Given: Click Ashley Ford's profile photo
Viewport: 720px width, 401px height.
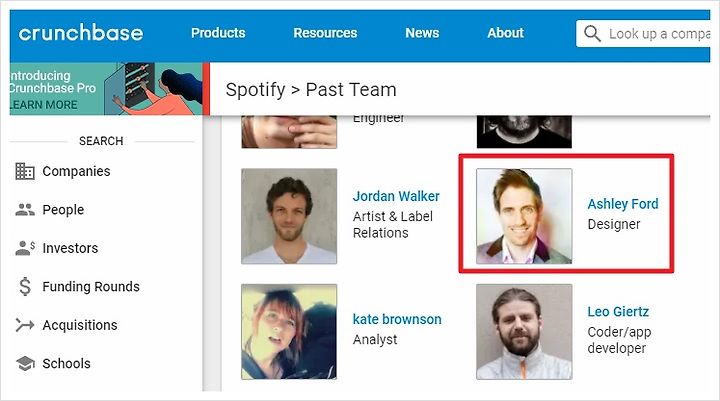Looking at the screenshot, I should click(x=524, y=216).
